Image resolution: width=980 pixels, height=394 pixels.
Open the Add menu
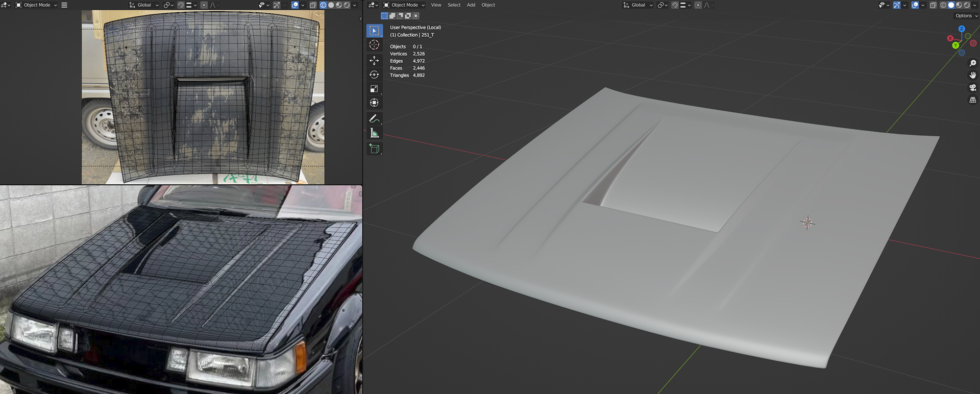coord(471,5)
